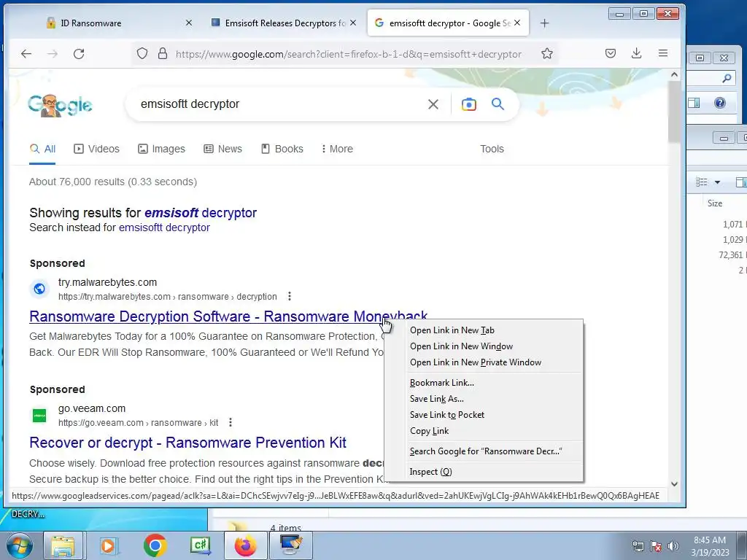The width and height of the screenshot is (747, 560).
Task: Open view options dropdown in Explorer window
Action: point(717,182)
